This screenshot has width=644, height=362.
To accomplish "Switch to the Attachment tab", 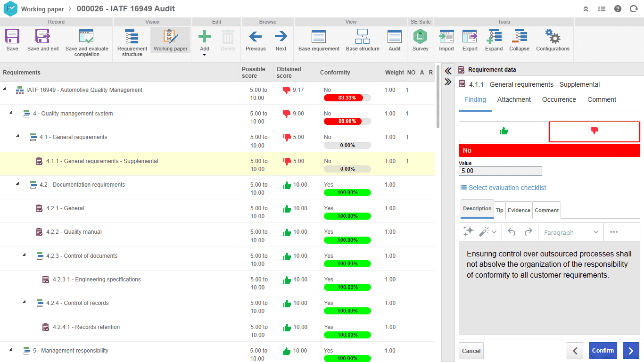I will [514, 99].
